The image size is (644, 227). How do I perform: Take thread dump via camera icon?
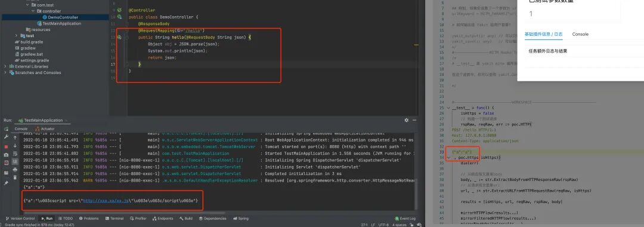(x=6, y=155)
